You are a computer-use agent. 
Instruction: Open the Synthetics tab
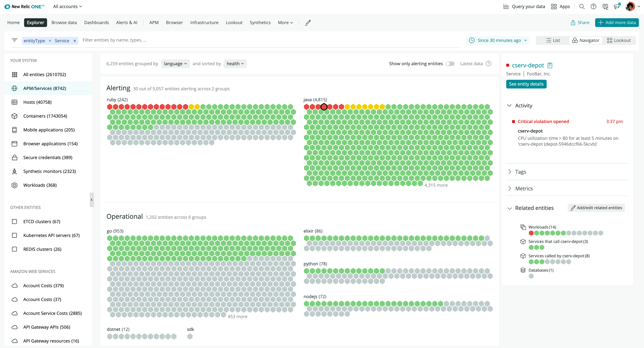(260, 22)
